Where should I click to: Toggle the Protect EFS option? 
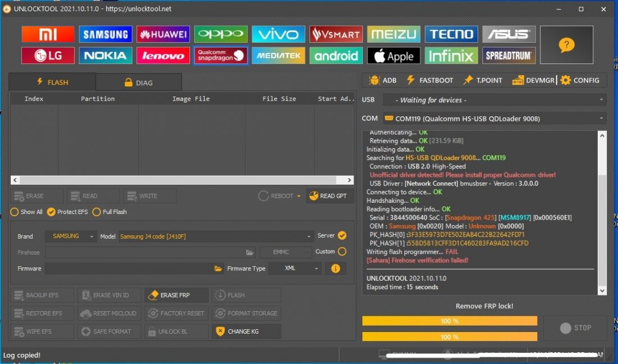(x=67, y=212)
